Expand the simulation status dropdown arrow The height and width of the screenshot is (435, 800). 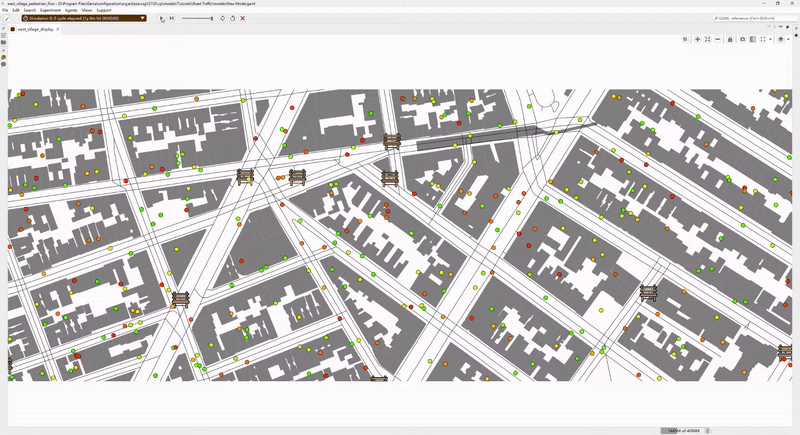143,18
